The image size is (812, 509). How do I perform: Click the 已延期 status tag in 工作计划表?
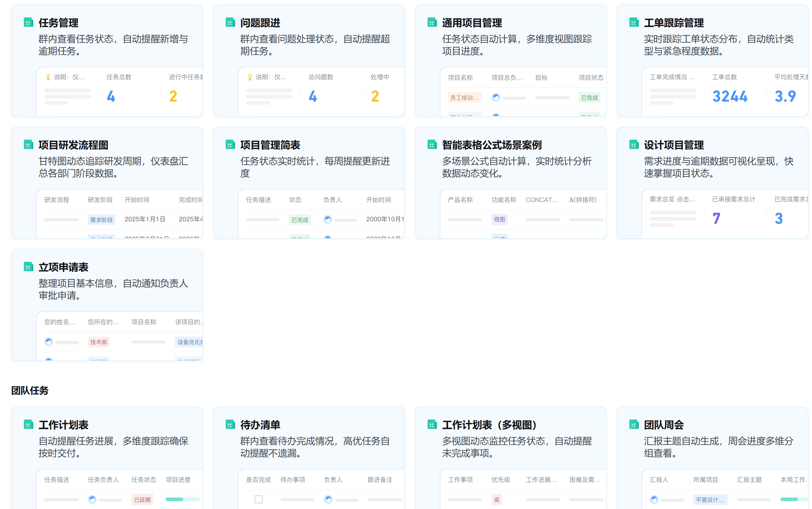142,500
